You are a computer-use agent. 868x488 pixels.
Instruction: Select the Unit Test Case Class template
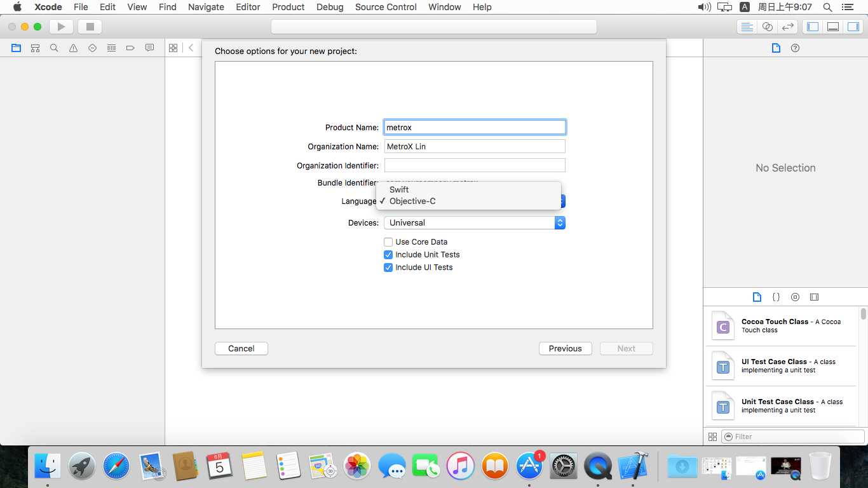click(x=780, y=406)
